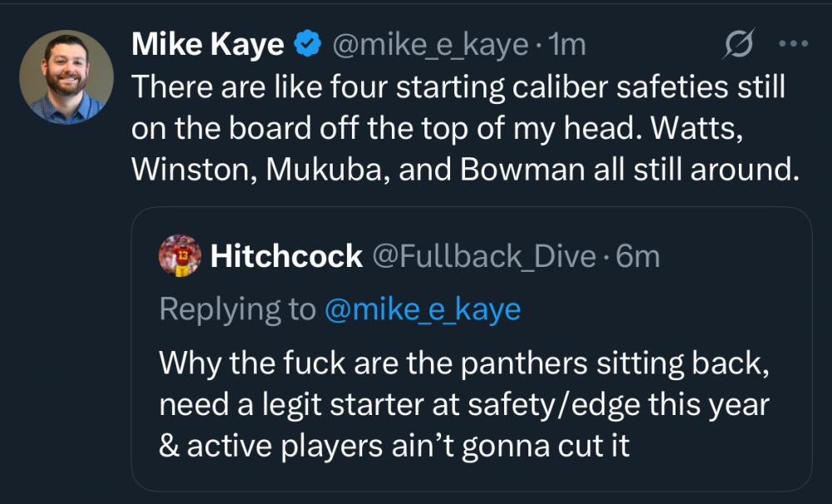Click the 6m timestamp on quoted tweet
The width and height of the screenshot is (832, 504).
pyautogui.click(x=637, y=256)
